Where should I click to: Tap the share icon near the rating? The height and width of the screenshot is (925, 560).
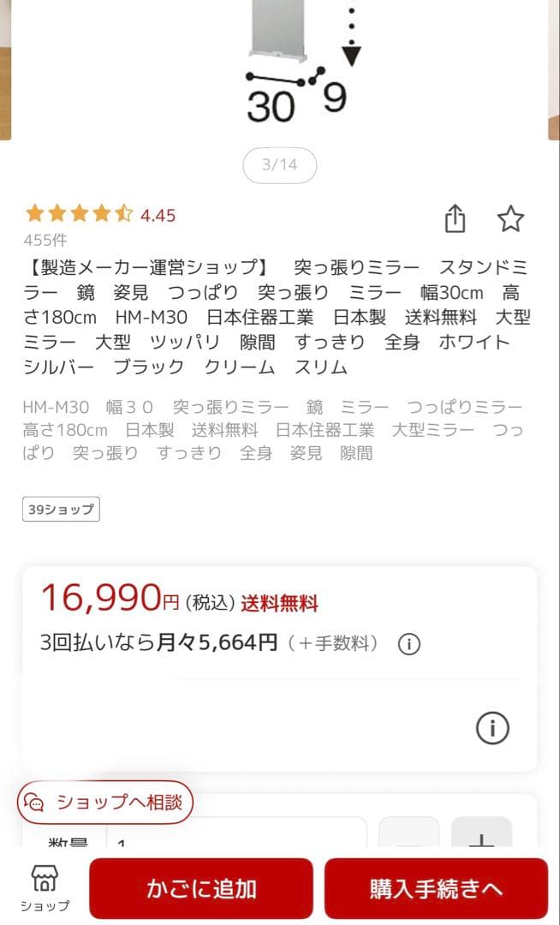455,219
